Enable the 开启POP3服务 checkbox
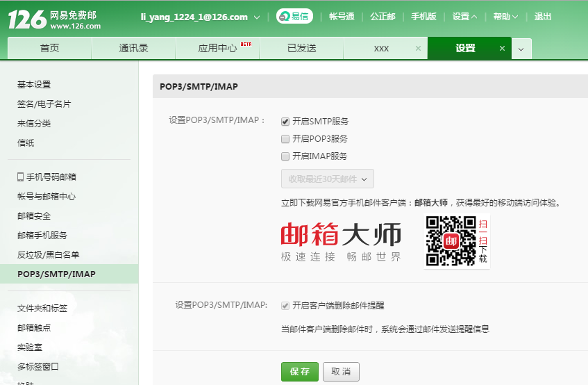The width and height of the screenshot is (588, 385). [x=285, y=139]
